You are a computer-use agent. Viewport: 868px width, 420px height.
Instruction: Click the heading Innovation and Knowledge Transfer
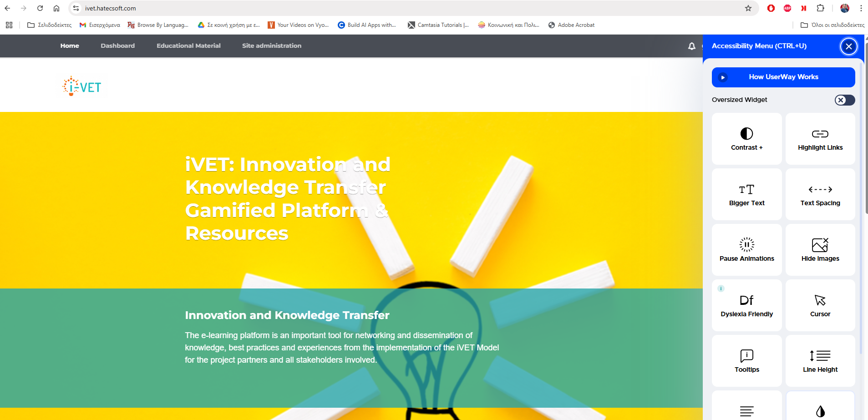coord(287,315)
